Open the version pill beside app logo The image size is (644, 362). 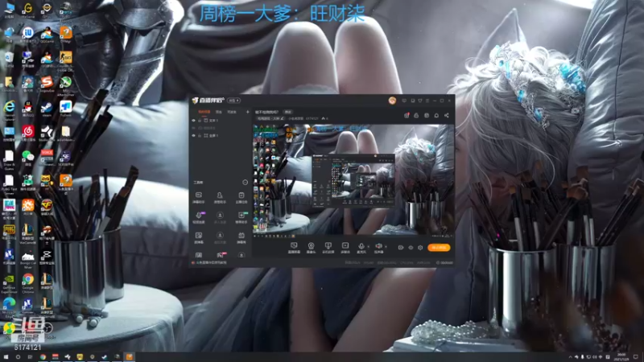[233, 101]
